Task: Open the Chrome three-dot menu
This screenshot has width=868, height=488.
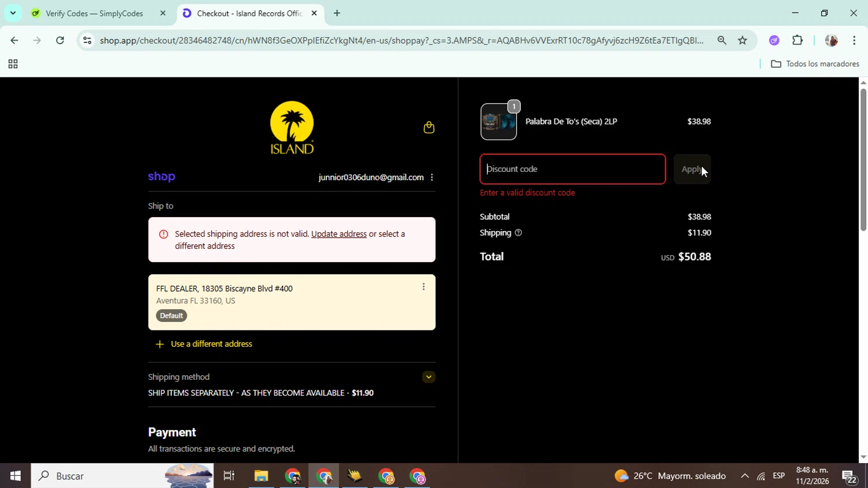Action: click(854, 41)
